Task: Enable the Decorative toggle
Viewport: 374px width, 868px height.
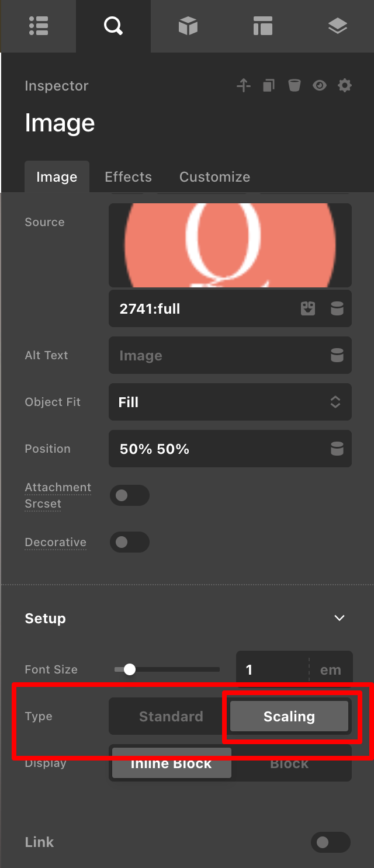Action: coord(130,542)
